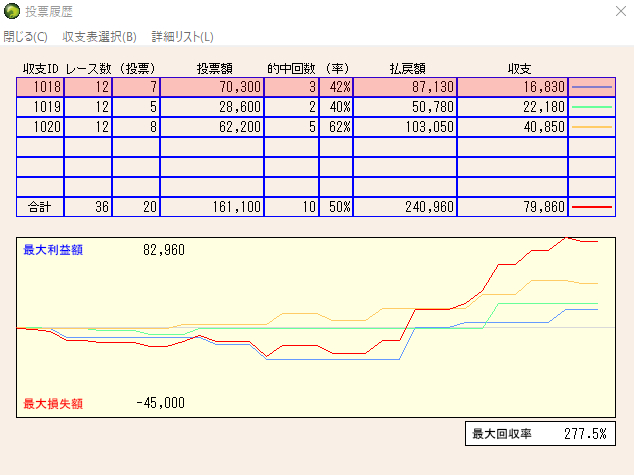Open the 閉じる(C) menu

coord(25,37)
